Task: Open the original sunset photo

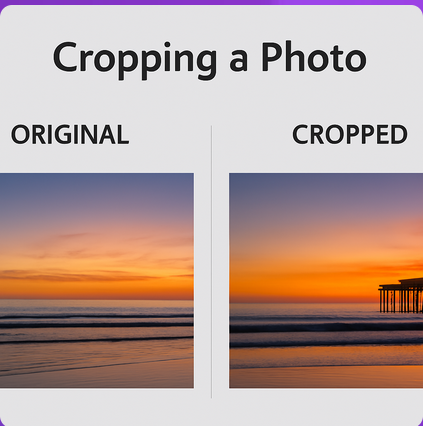Action: click(x=97, y=280)
